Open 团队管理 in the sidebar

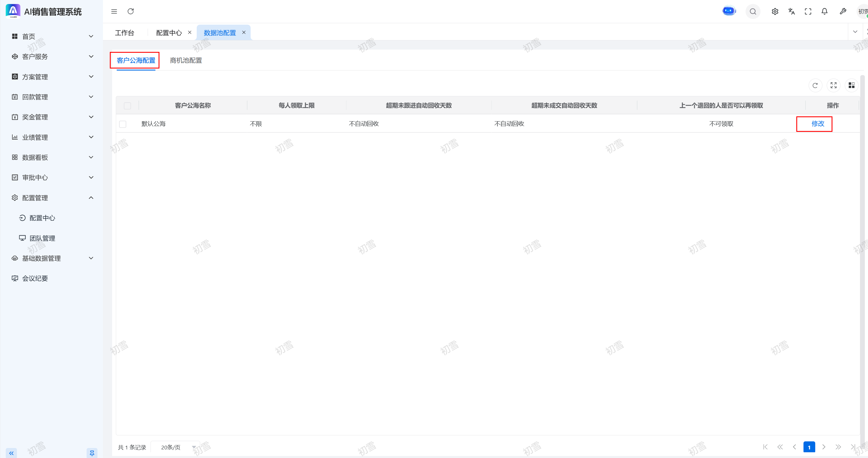[x=42, y=238]
